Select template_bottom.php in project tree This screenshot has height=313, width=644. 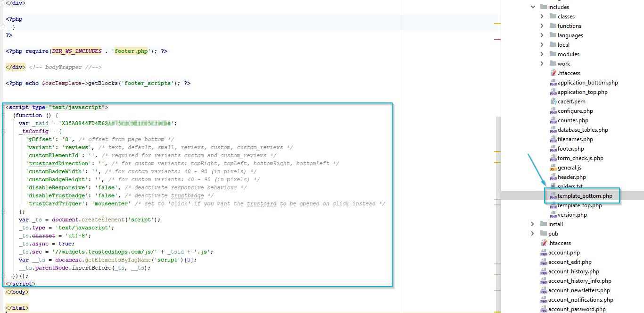point(585,196)
